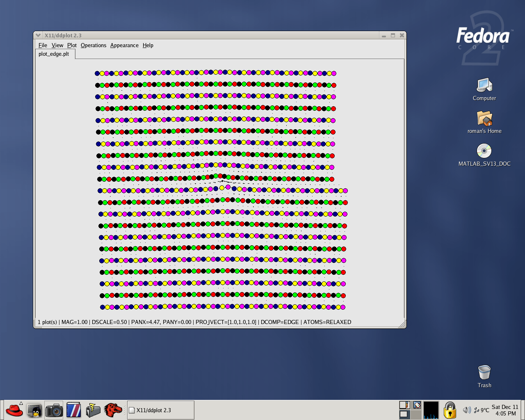Click the ATOMS=RELAXED status entry
Screen dimensions: 525x420
click(x=327, y=322)
